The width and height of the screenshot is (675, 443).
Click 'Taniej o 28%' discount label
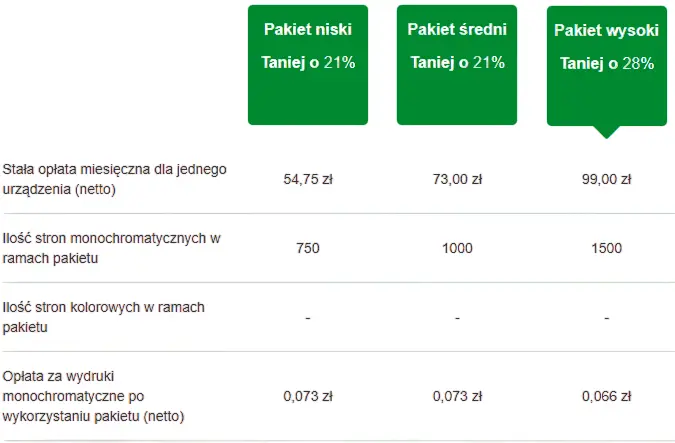606,63
